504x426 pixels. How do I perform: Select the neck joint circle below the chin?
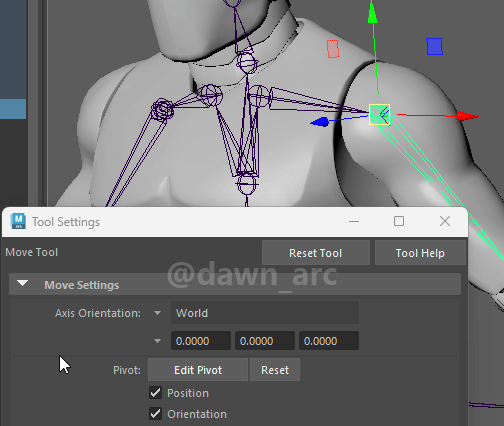(247, 63)
